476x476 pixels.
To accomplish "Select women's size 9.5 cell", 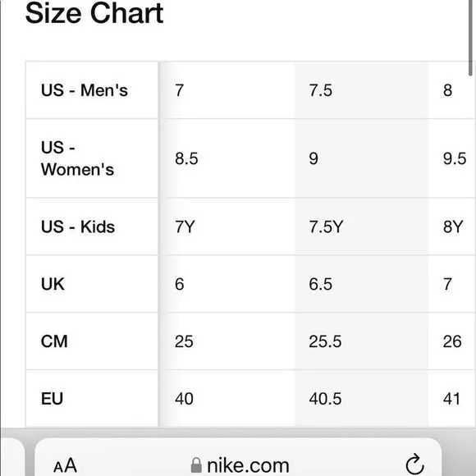I will [452, 158].
